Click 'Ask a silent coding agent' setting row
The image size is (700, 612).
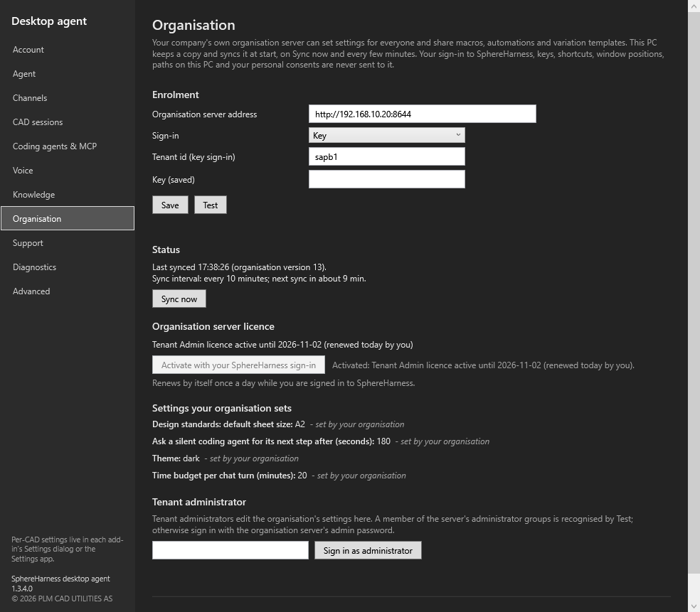(321, 441)
